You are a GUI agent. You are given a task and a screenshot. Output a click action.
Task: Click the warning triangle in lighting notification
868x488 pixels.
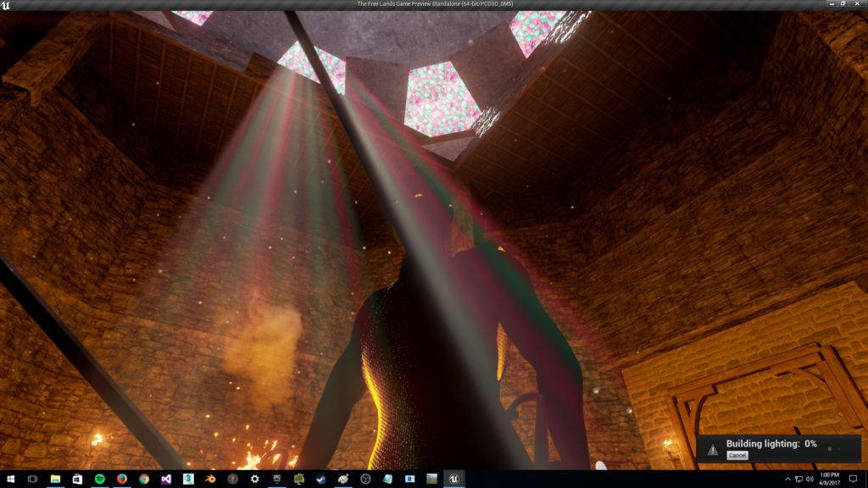(x=713, y=449)
